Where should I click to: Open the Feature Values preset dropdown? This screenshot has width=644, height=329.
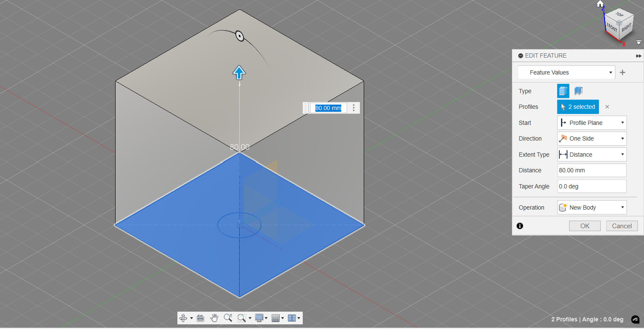point(567,72)
